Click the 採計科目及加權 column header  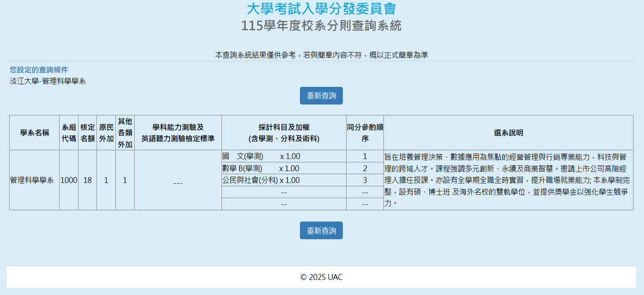pos(284,133)
